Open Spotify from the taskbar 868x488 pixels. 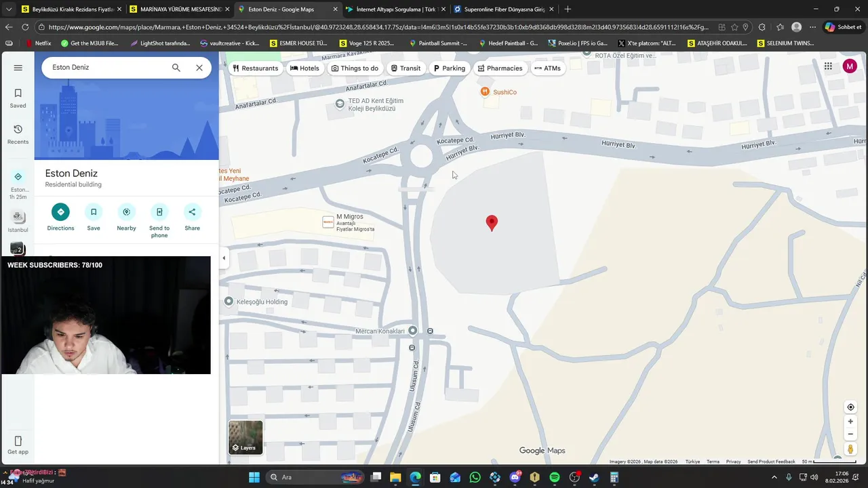coord(554,477)
